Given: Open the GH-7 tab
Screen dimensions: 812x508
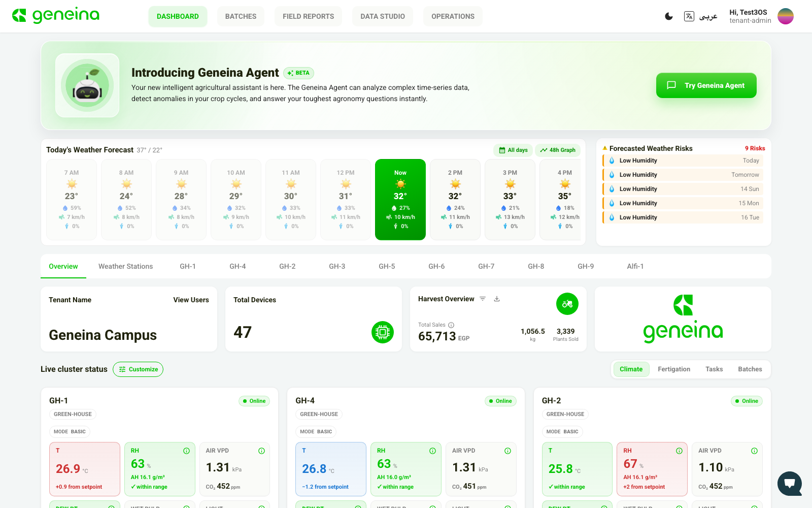Looking at the screenshot, I should click(486, 266).
